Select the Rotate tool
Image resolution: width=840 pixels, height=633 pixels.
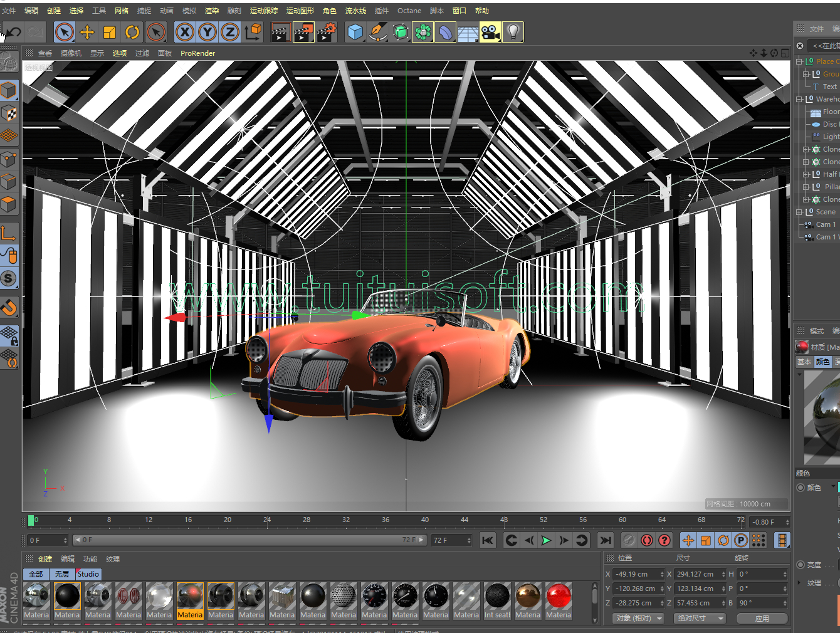pyautogui.click(x=132, y=32)
